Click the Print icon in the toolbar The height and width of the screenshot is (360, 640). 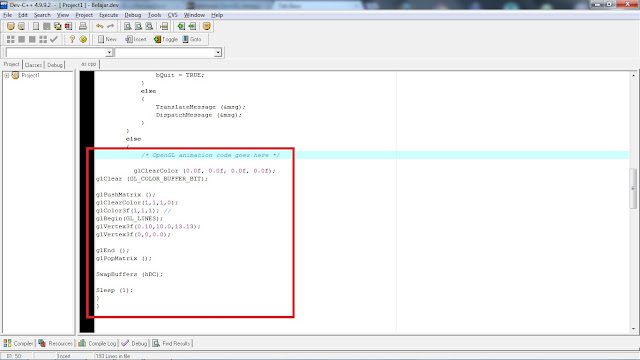click(83, 26)
